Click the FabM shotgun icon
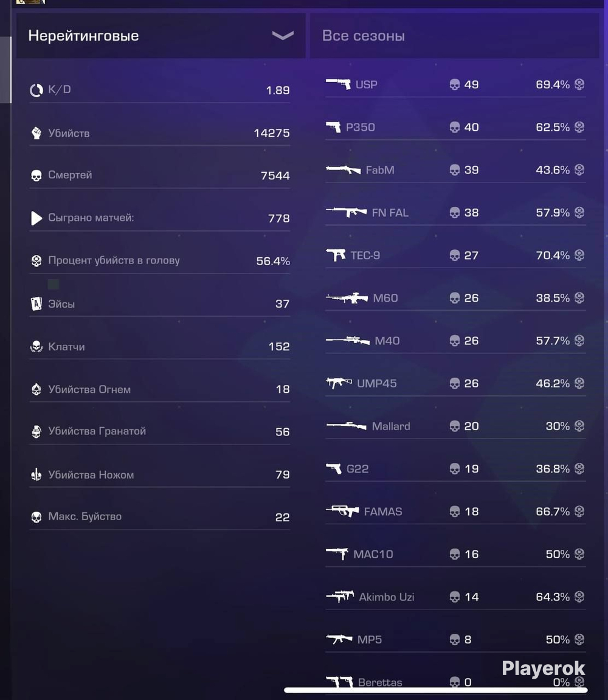This screenshot has height=700, width=608. pyautogui.click(x=344, y=170)
